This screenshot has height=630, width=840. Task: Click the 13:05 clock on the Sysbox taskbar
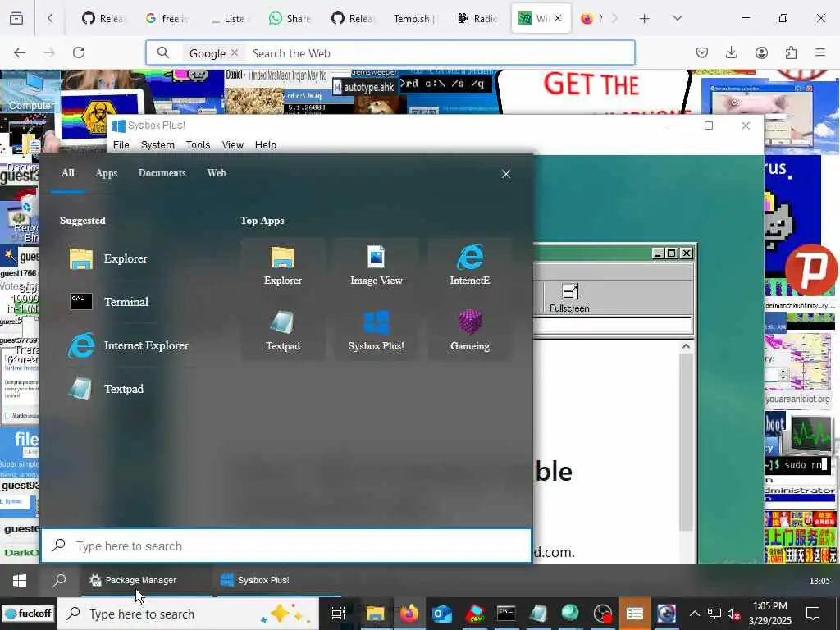point(819,581)
